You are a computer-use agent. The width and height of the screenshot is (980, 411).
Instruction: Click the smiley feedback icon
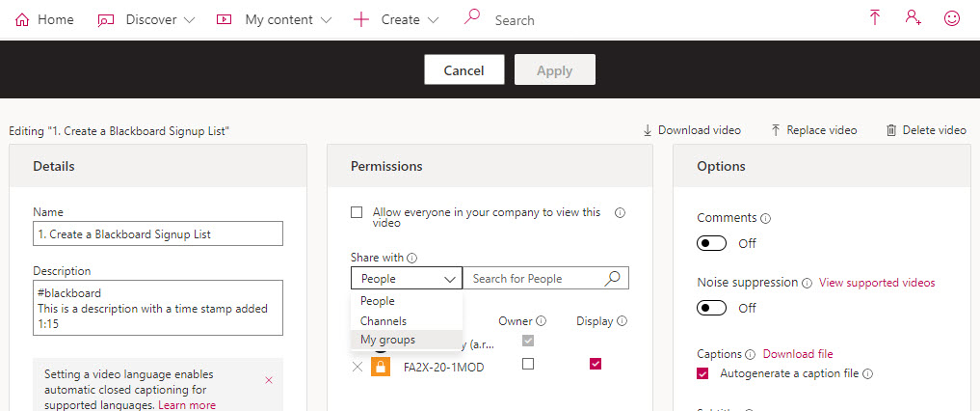952,18
